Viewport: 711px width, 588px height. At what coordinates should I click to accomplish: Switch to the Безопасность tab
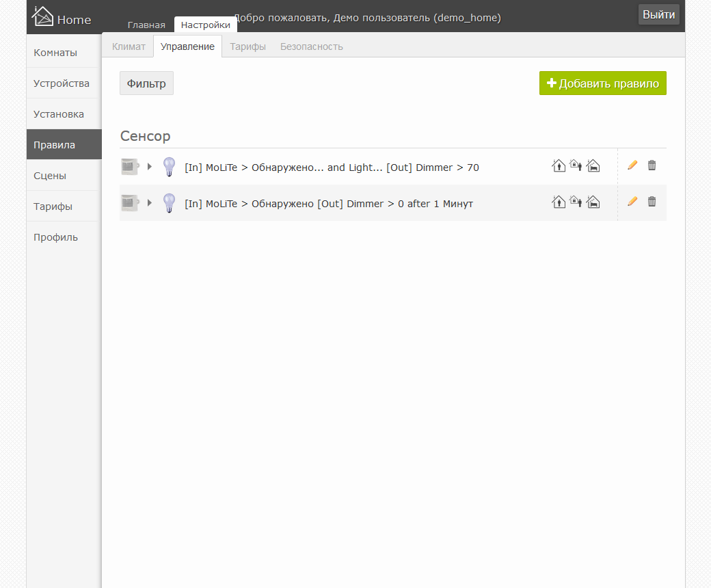point(312,46)
